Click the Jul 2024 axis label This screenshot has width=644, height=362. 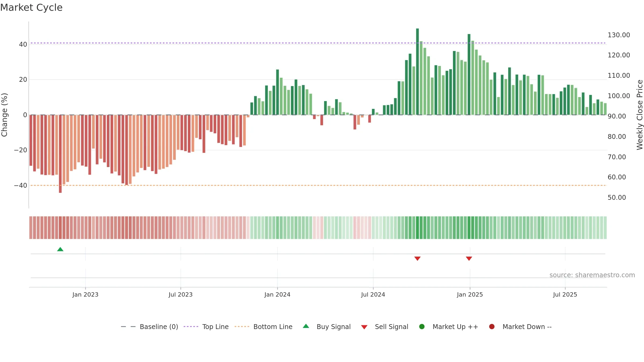point(373,294)
